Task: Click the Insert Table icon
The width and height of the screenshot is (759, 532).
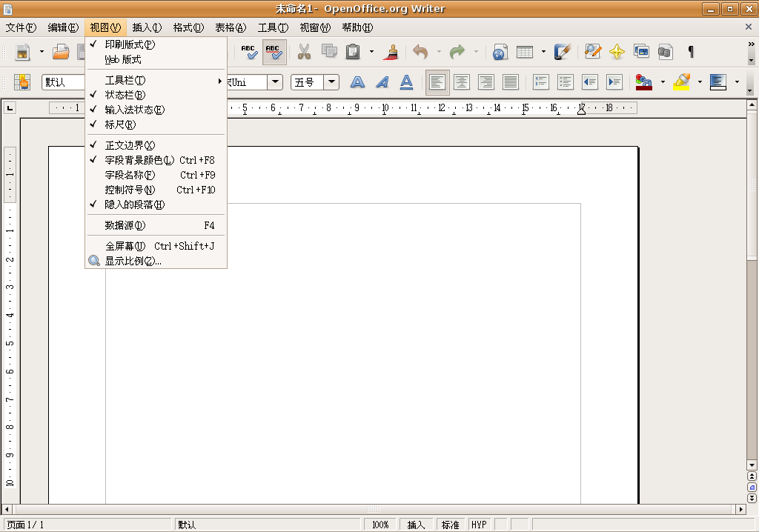Action: 525,52
